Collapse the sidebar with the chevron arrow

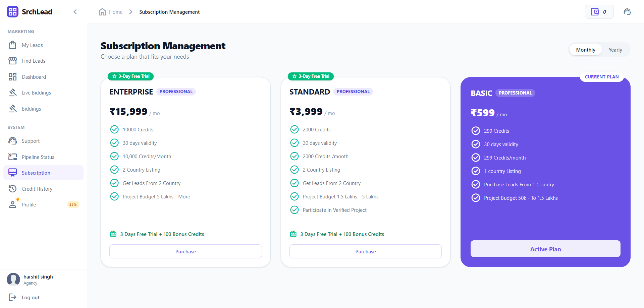75,12
